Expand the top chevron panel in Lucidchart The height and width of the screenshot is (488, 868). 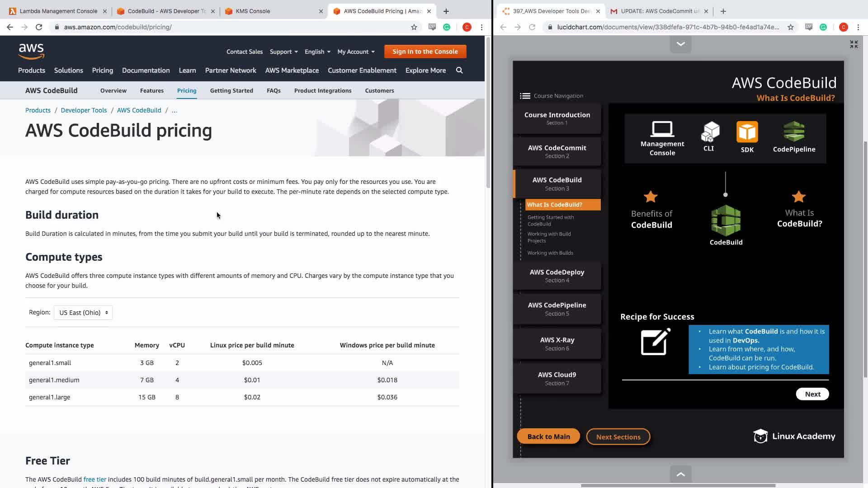(x=680, y=44)
